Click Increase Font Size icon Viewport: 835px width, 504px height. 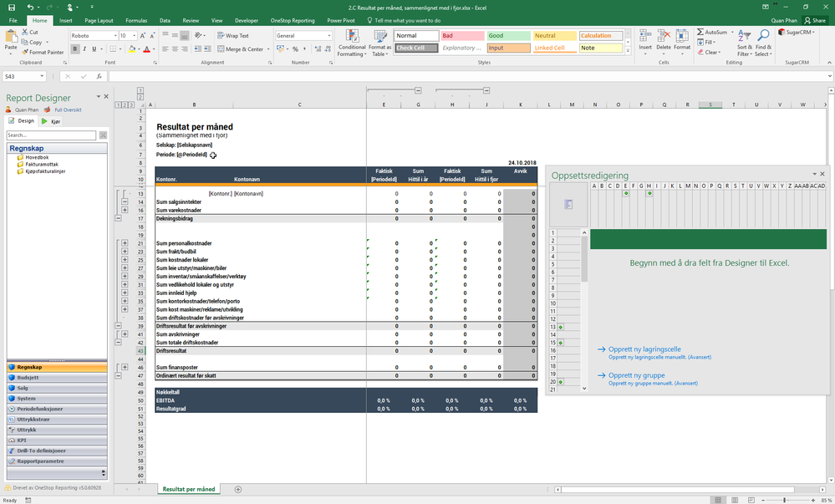tap(143, 36)
